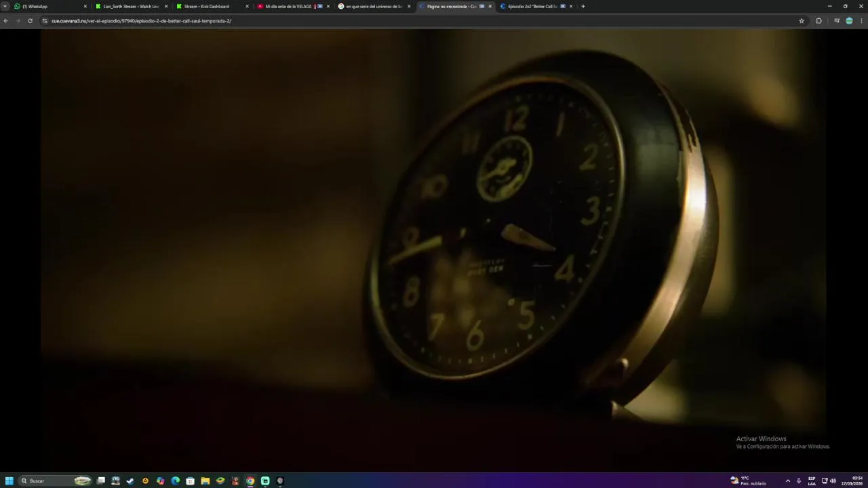This screenshot has width=868, height=488.
Task: Open the browser extensions menu
Action: point(818,21)
